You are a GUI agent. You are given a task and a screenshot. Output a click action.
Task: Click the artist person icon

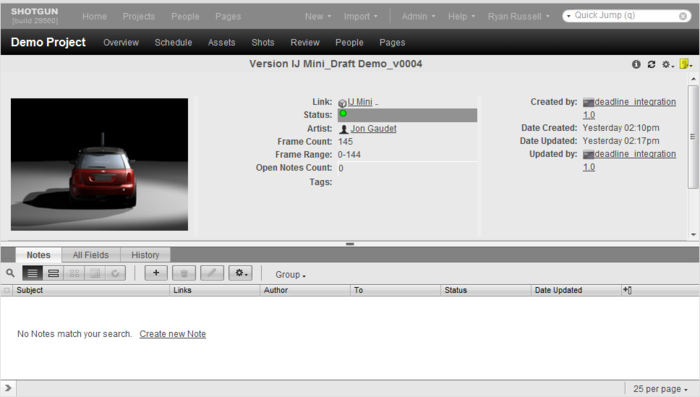[343, 130]
